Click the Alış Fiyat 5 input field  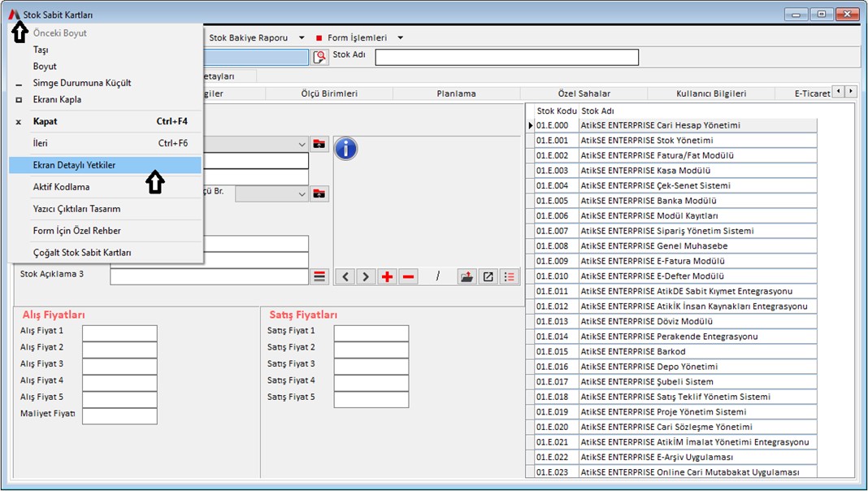coord(119,400)
